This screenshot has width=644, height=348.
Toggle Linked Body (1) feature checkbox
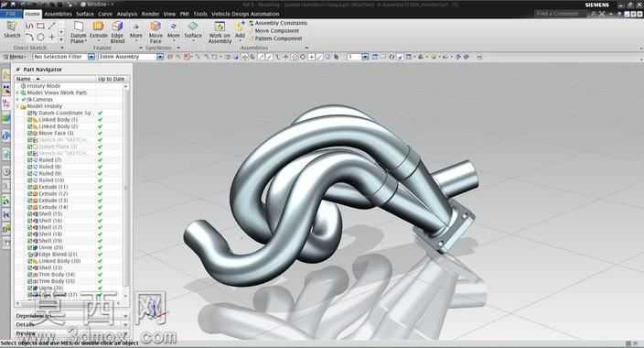29,120
